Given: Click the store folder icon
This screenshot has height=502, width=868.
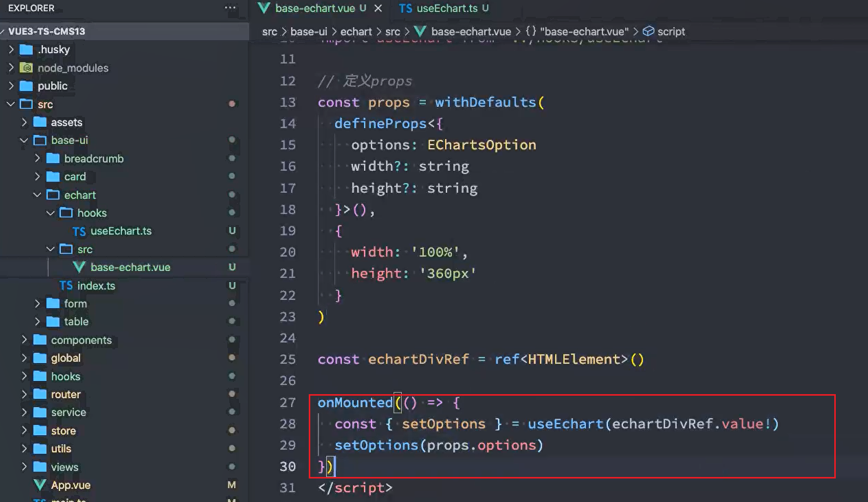Looking at the screenshot, I should click(x=40, y=430).
